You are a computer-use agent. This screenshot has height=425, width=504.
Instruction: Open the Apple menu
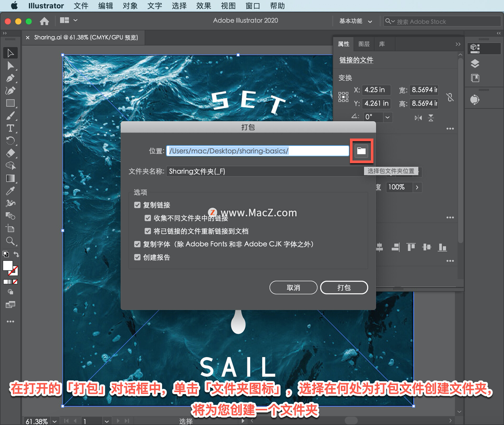tap(14, 6)
